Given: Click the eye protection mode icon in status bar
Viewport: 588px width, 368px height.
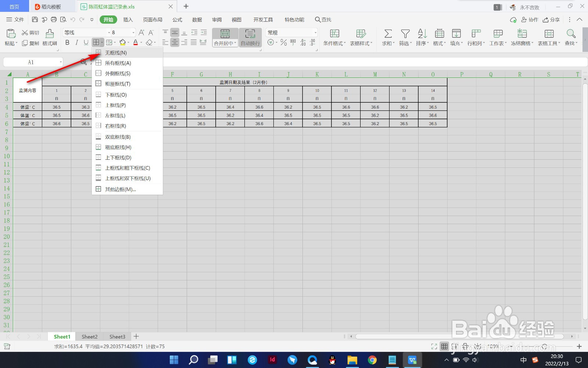Looking at the screenshot, I should point(478,346).
